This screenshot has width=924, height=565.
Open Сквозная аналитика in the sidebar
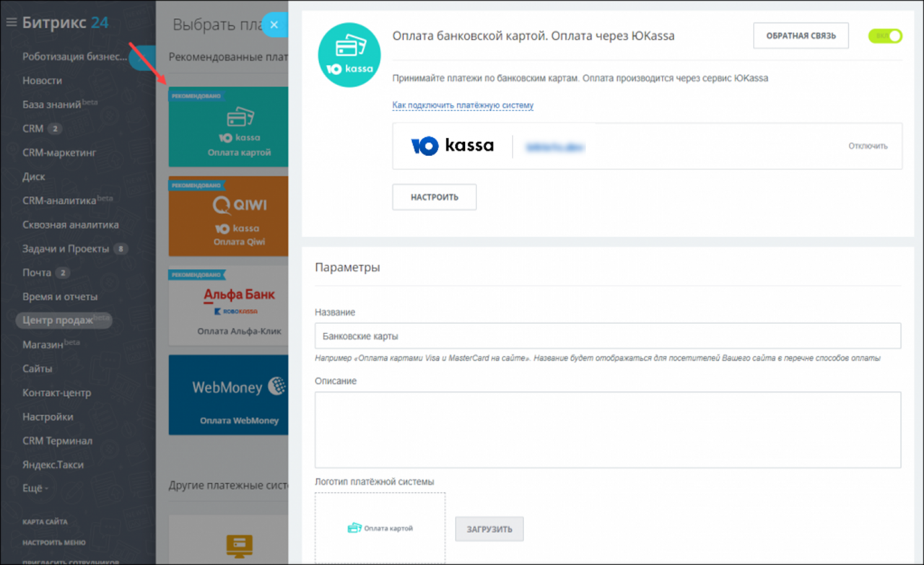coord(71,225)
